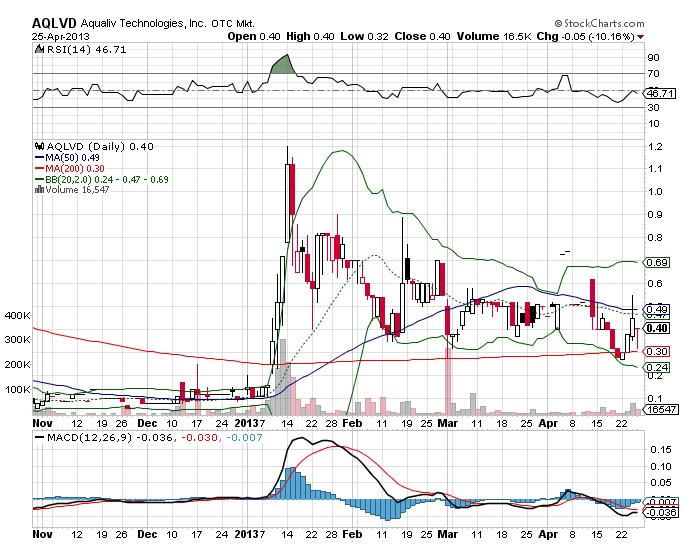Click 'Feb' on the MACD panel date axis

(x=352, y=534)
